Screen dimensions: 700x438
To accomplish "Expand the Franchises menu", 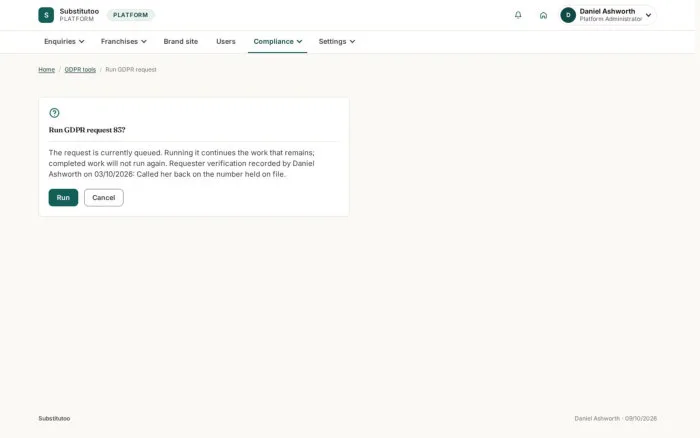I will pyautogui.click(x=123, y=42).
